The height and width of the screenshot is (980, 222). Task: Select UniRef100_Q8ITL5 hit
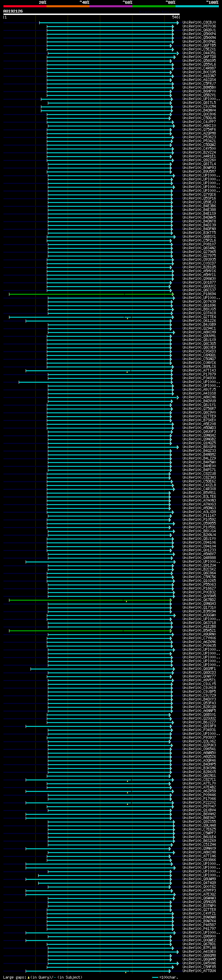[199, 103]
